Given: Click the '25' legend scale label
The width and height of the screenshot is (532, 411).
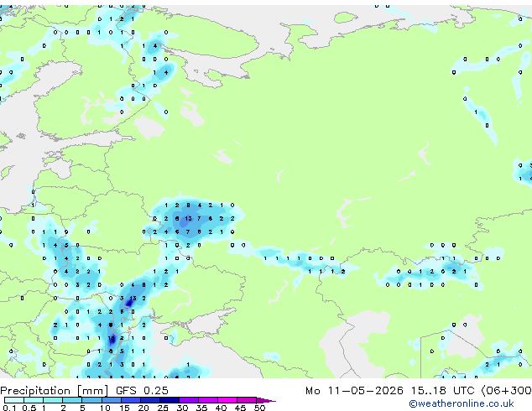Looking at the screenshot, I should coord(163,408).
